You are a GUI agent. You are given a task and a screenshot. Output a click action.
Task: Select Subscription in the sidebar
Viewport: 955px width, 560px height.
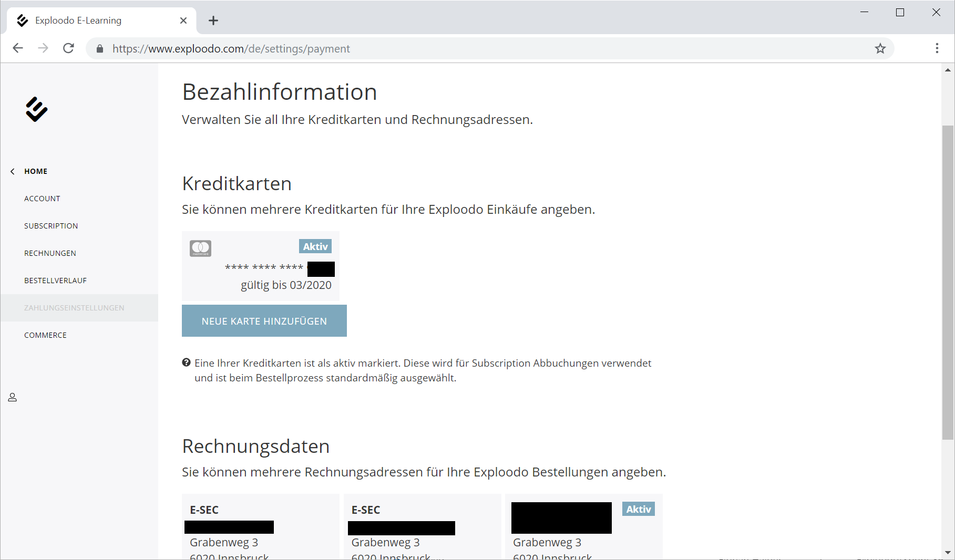tap(51, 226)
